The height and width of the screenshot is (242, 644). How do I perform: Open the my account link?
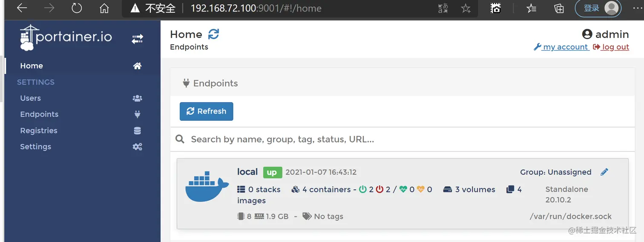point(561,47)
